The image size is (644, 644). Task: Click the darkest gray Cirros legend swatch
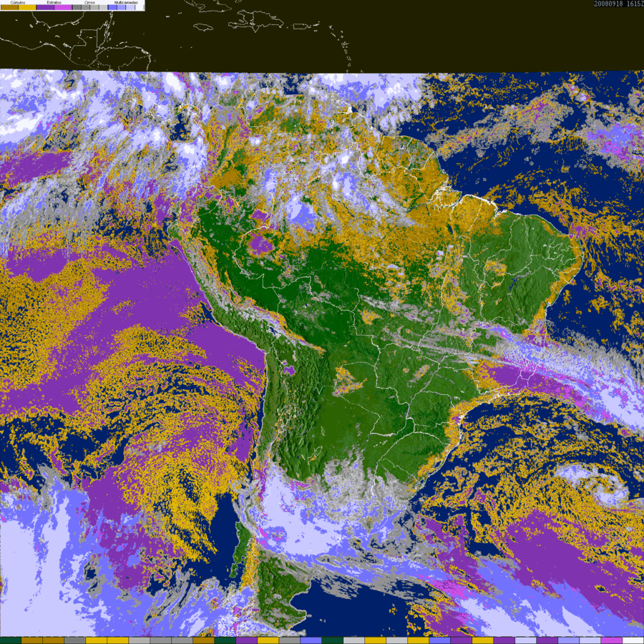coord(77,7)
